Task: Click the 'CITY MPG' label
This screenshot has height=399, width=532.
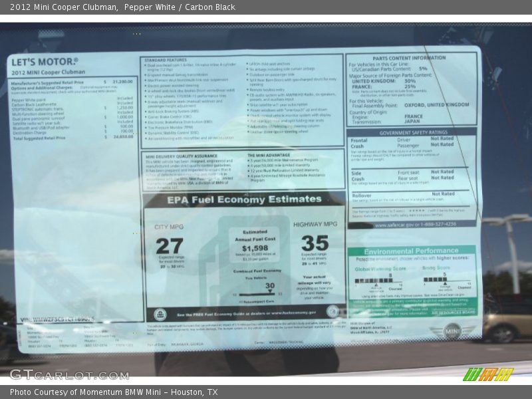Action: point(169,227)
